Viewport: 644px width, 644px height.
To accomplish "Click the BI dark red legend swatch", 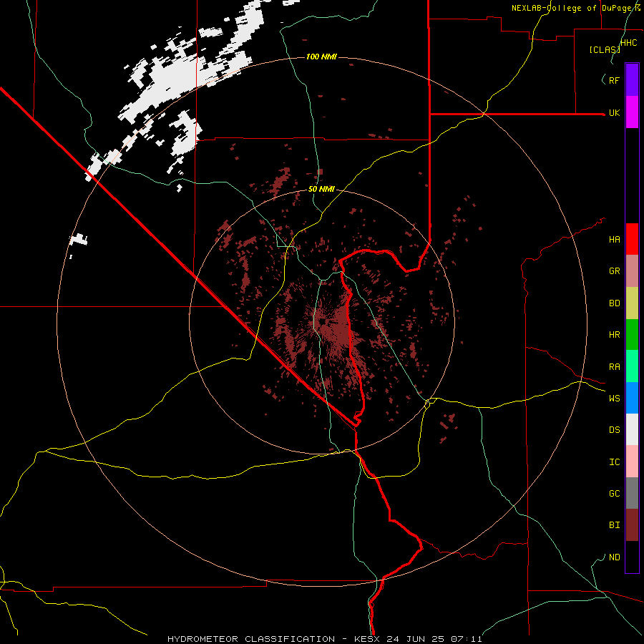I will (x=632, y=525).
